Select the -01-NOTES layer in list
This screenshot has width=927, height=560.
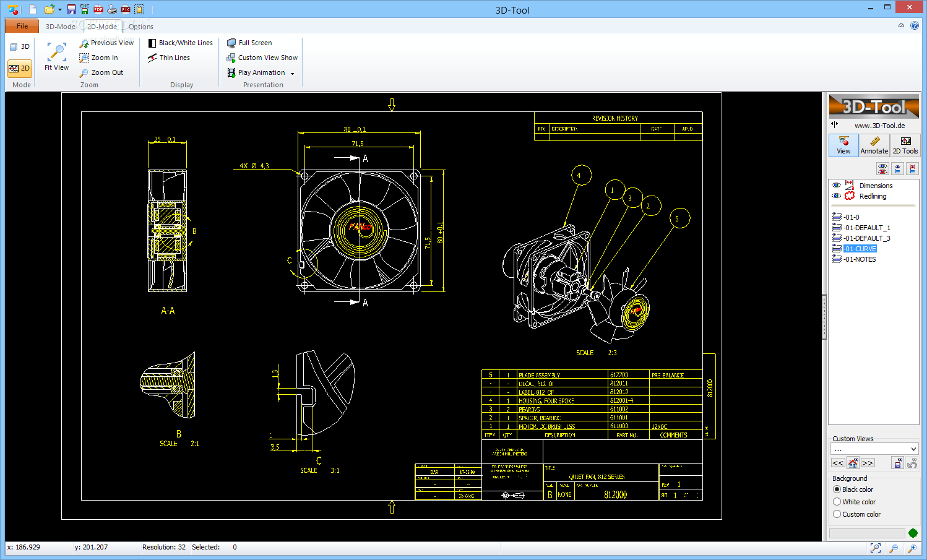coord(860,259)
